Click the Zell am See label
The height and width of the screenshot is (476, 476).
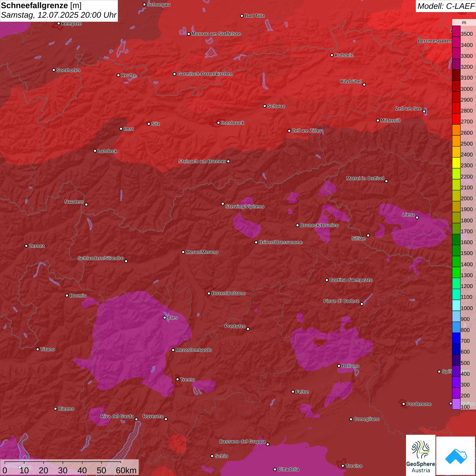click(408, 108)
